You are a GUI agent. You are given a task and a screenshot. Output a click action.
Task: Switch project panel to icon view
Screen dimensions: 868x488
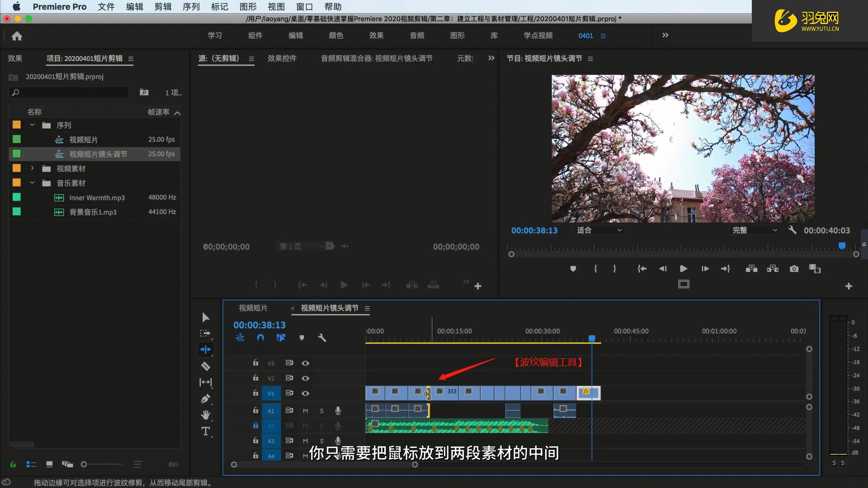(x=49, y=464)
